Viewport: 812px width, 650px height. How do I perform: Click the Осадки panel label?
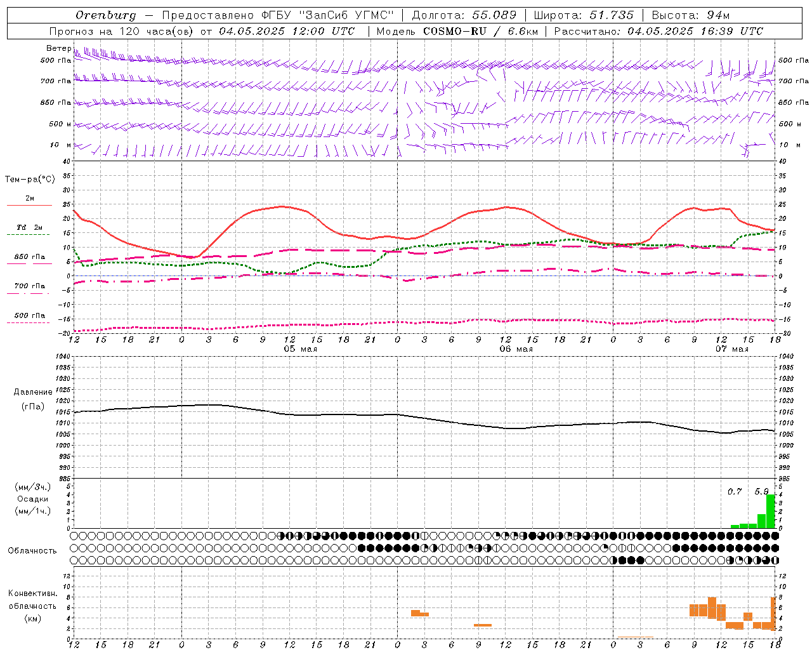pyautogui.click(x=33, y=499)
